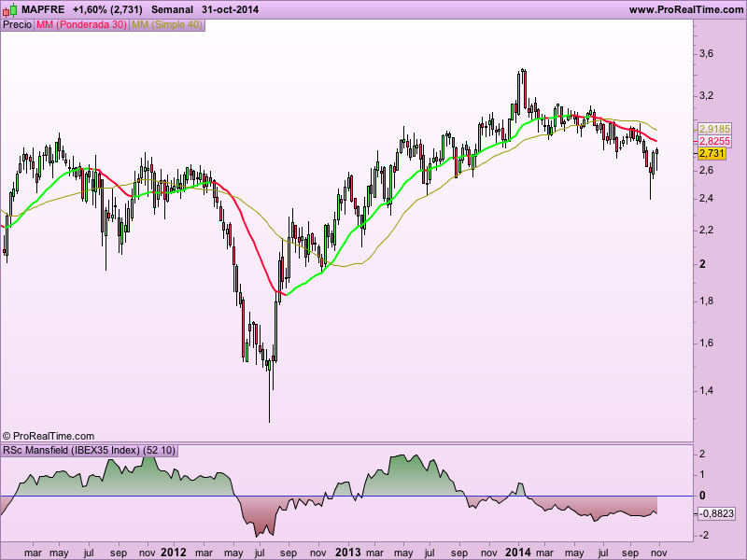Click the 2,9185 simple average price tag
747x560 pixels.
tap(714, 129)
